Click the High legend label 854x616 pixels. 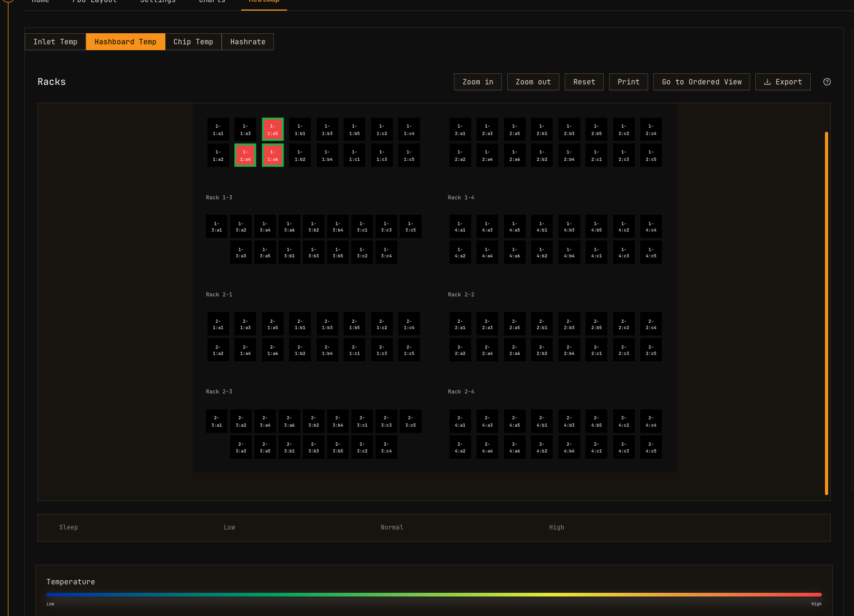click(x=556, y=527)
